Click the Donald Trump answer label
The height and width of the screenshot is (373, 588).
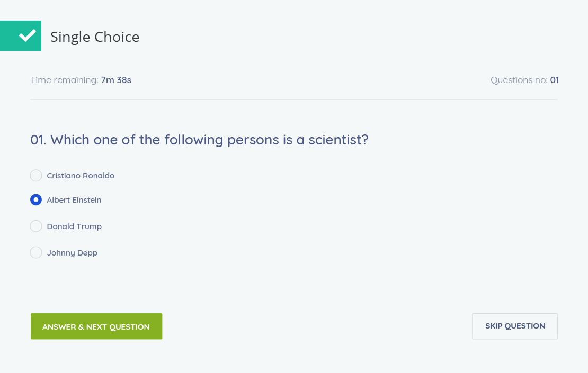(x=74, y=226)
